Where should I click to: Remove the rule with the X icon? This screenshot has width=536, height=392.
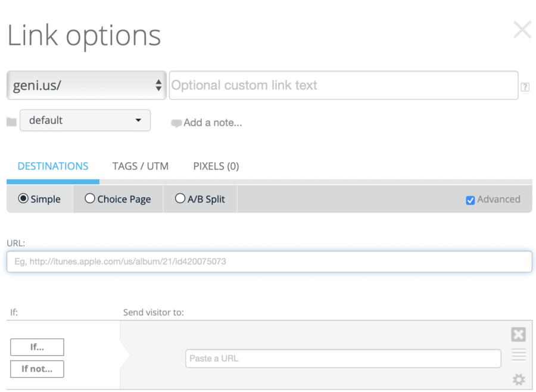(x=518, y=335)
